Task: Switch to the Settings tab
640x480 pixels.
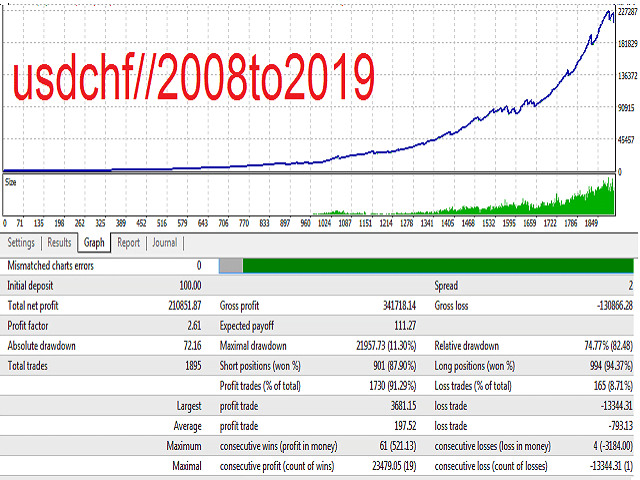Action: click(21, 242)
